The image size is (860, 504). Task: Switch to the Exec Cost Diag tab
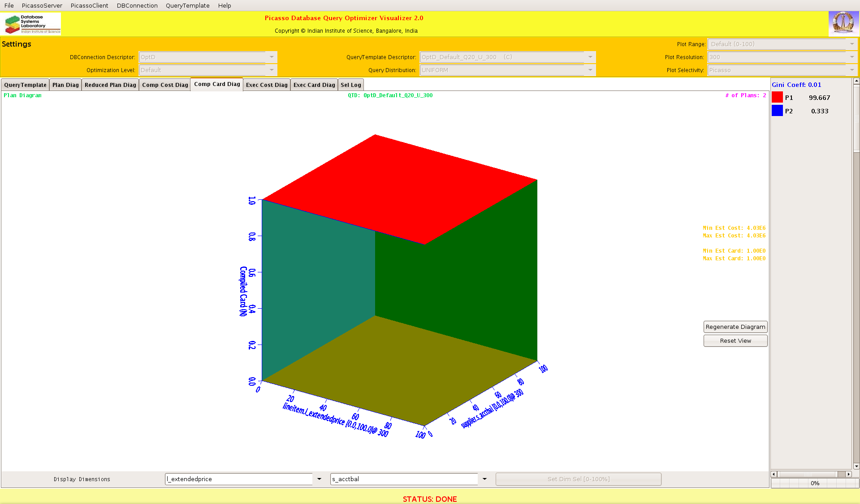click(x=267, y=85)
